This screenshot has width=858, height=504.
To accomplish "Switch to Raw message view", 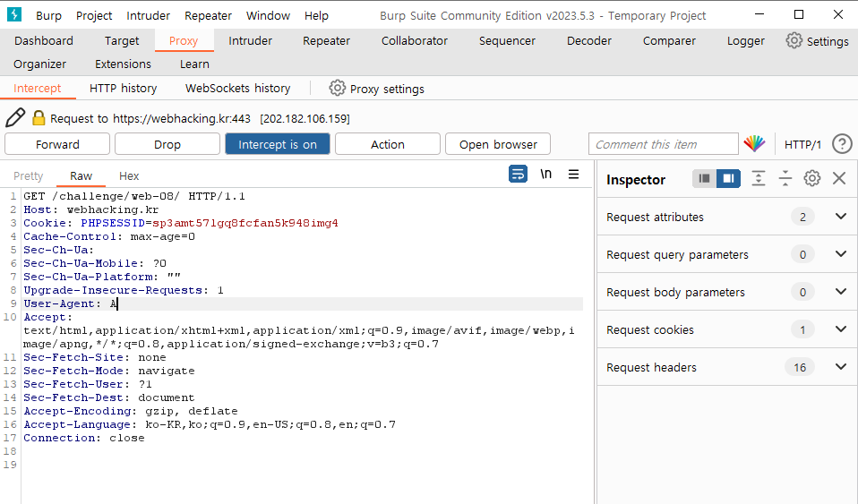I will coord(81,175).
